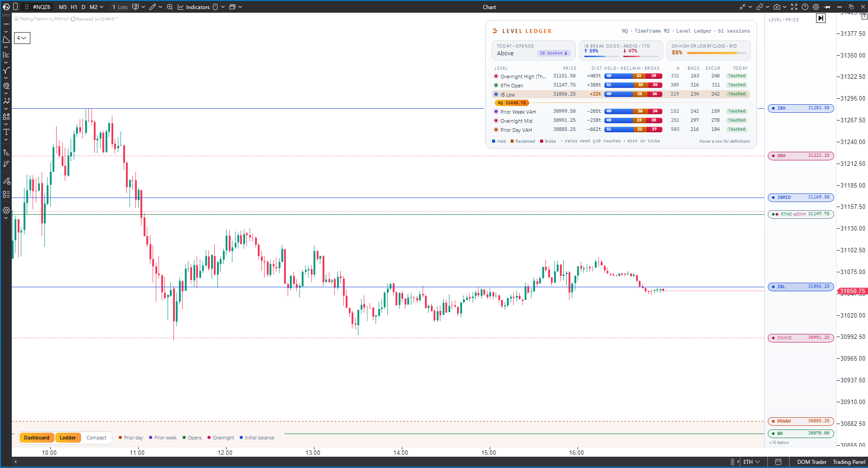
Task: Pin the chart window
Action: click(827, 7)
